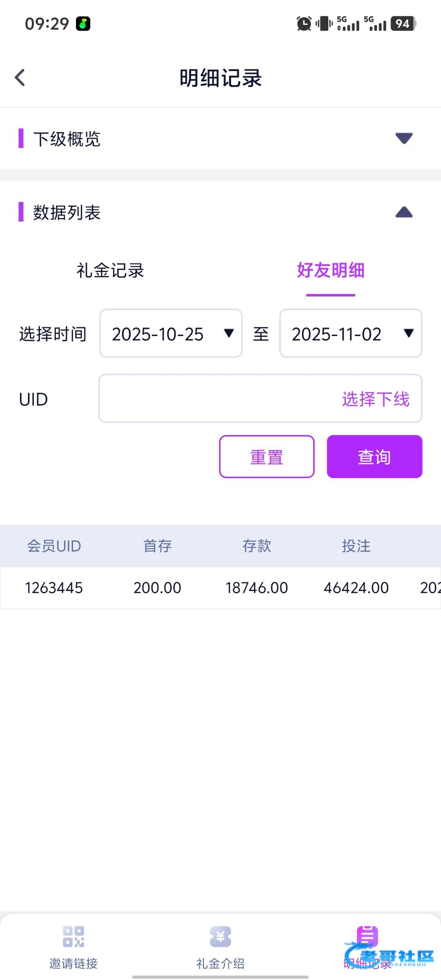This screenshot has width=441, height=980.
Task: Tap the 明细记录 clipboard icon
Action: coord(367,936)
